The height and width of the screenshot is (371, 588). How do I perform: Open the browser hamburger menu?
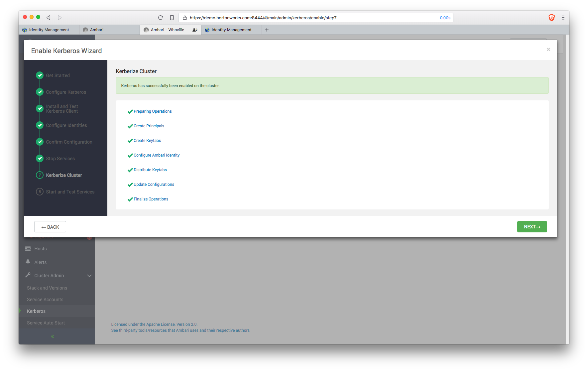coord(563,18)
